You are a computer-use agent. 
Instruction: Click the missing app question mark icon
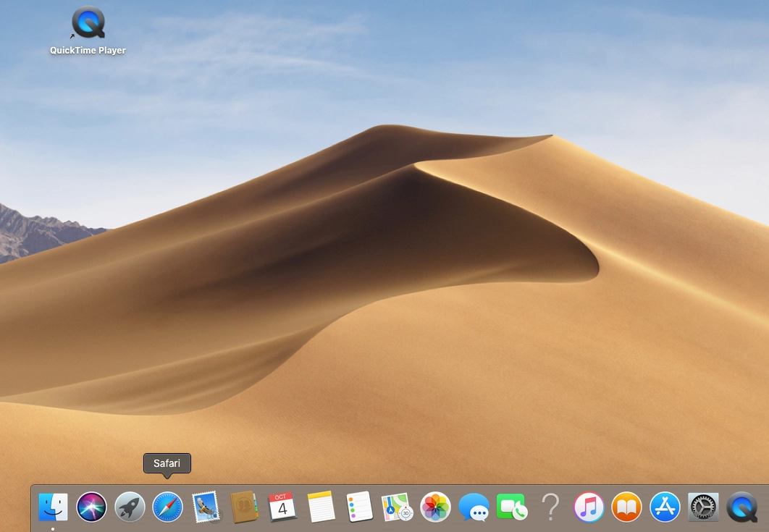tap(550, 507)
